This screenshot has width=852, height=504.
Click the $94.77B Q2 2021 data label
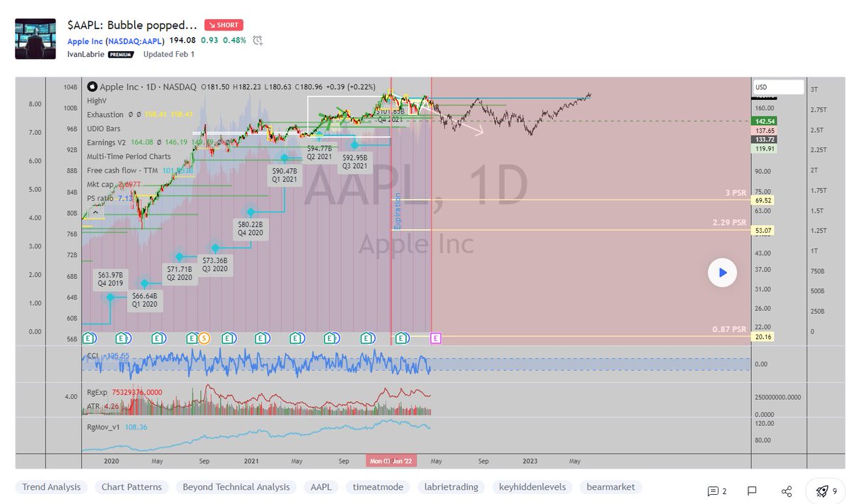pyautogui.click(x=320, y=152)
